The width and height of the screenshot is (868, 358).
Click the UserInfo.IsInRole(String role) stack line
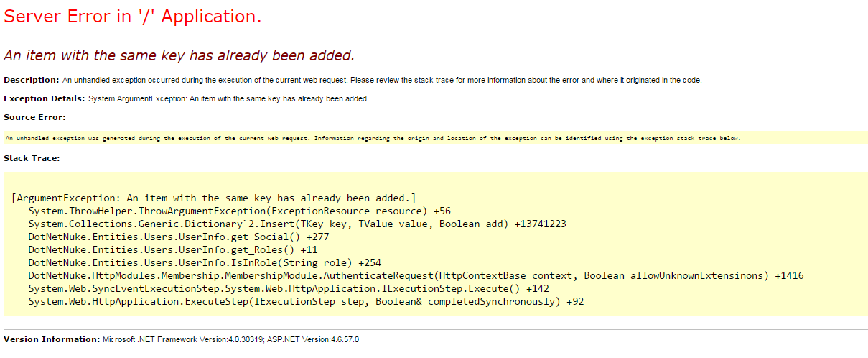205,262
